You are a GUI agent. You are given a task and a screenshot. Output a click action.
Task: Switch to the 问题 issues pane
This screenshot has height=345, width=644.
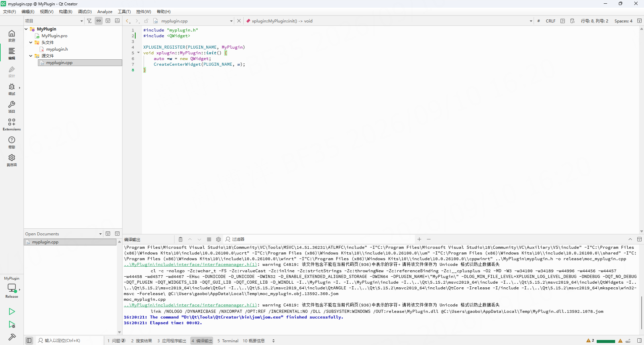(116, 341)
